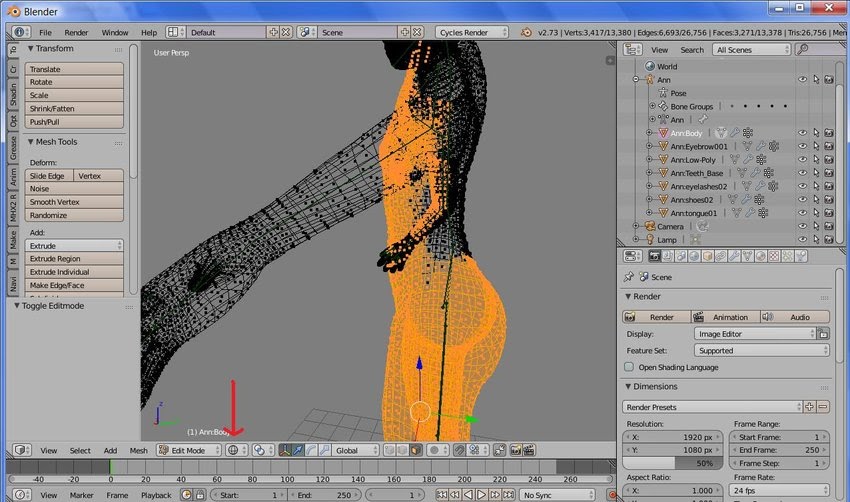Open the Help menu
The width and height of the screenshot is (850, 502).
149,32
